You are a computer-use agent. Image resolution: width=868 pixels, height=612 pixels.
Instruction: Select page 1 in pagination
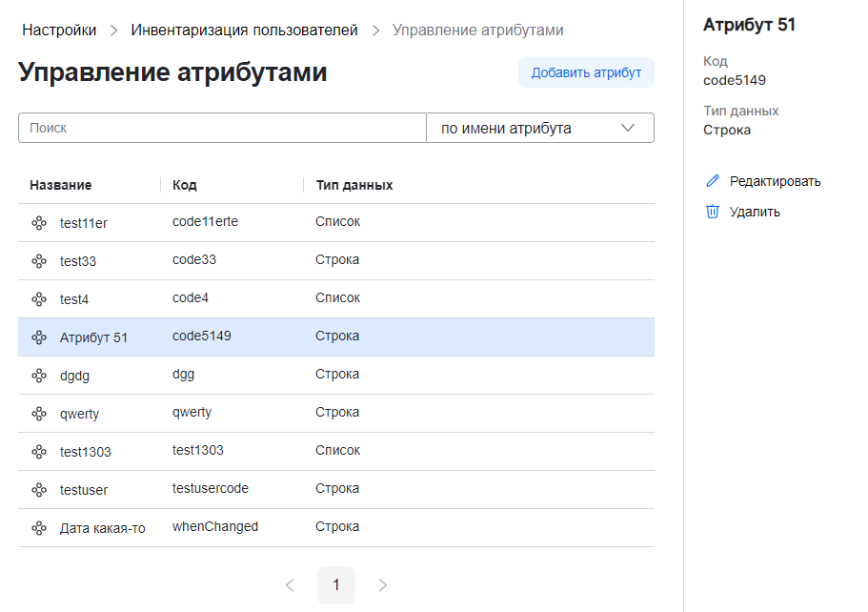pos(336,585)
